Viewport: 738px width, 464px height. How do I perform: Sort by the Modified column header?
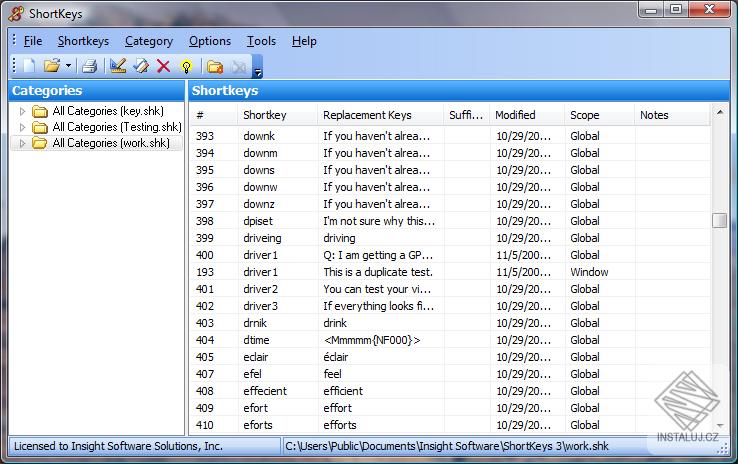pyautogui.click(x=527, y=115)
